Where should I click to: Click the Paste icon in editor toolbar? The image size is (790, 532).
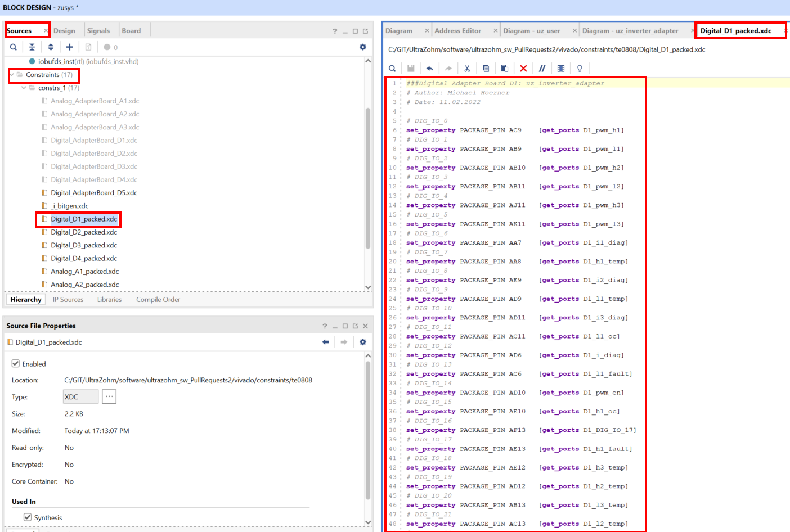point(505,69)
